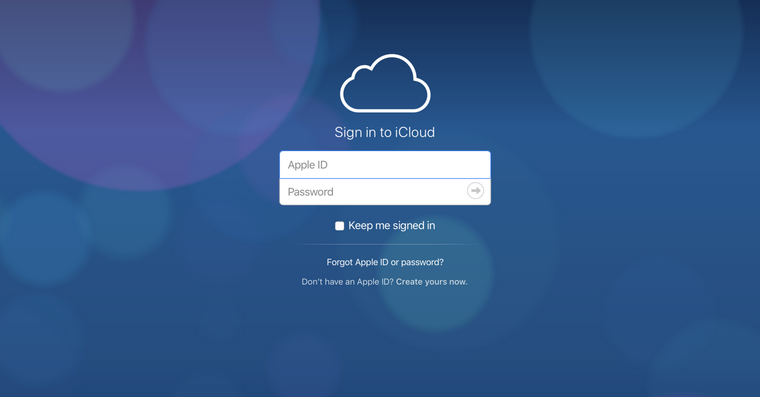Click Create yours now link
The width and height of the screenshot is (760, 397).
click(x=432, y=282)
